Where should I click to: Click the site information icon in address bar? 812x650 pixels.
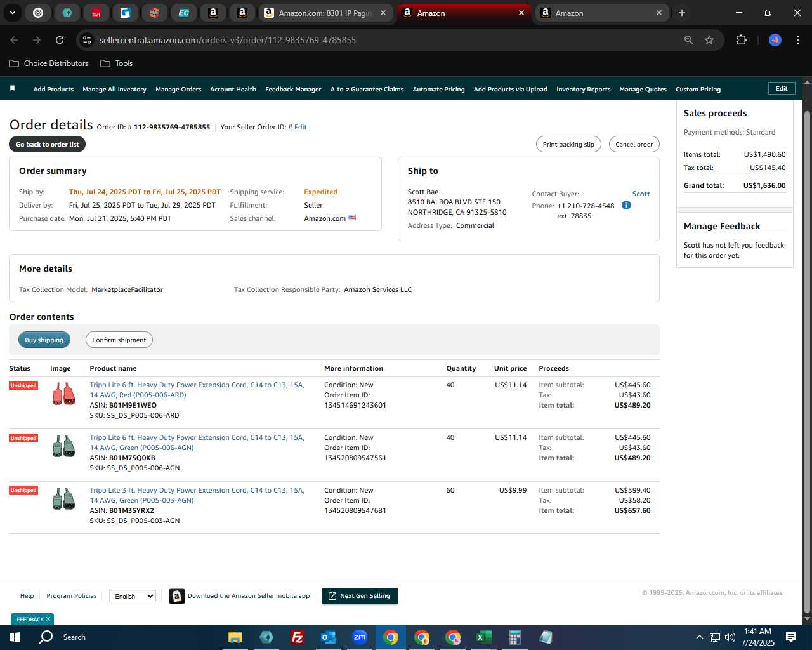point(87,40)
